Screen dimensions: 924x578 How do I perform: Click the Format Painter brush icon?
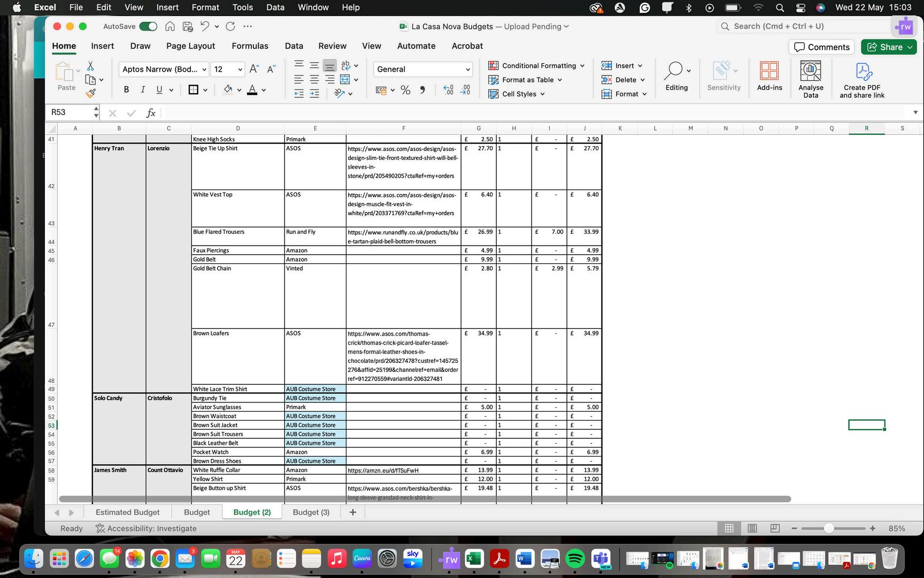pyautogui.click(x=91, y=93)
